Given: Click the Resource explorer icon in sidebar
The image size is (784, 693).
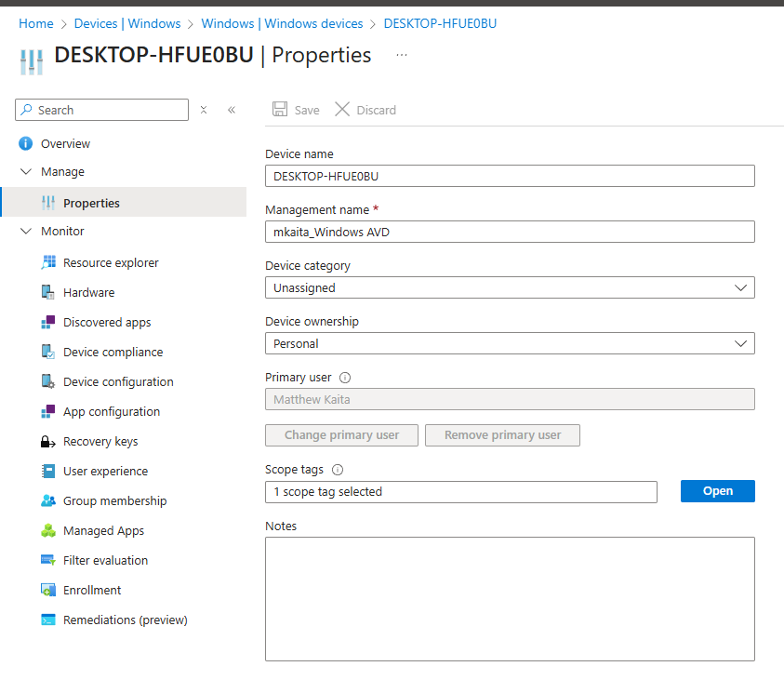Looking at the screenshot, I should coord(48,263).
